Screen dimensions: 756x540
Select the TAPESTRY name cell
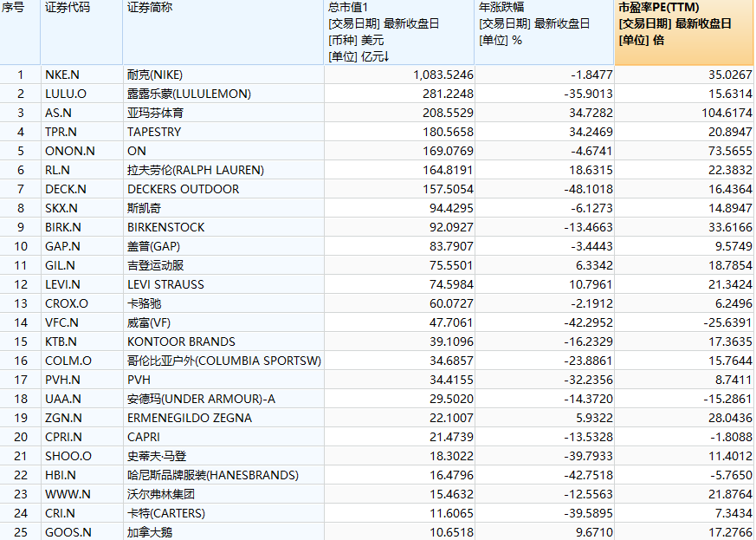pyautogui.click(x=223, y=132)
